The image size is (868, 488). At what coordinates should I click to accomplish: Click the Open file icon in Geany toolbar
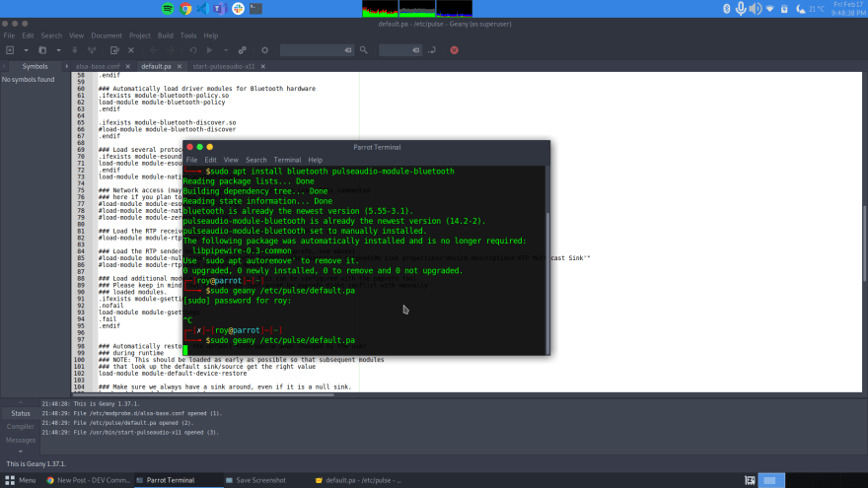42,50
